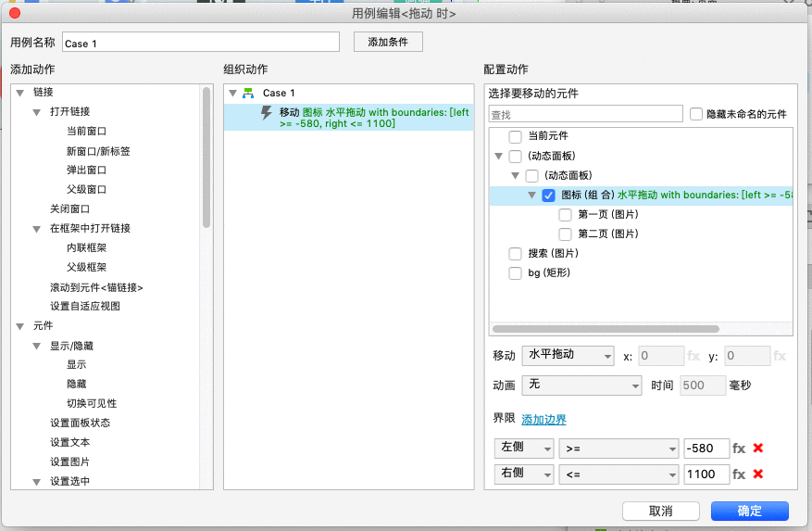Collapse the 在框架中打开链接 group
The height and width of the screenshot is (531, 812).
(37, 229)
